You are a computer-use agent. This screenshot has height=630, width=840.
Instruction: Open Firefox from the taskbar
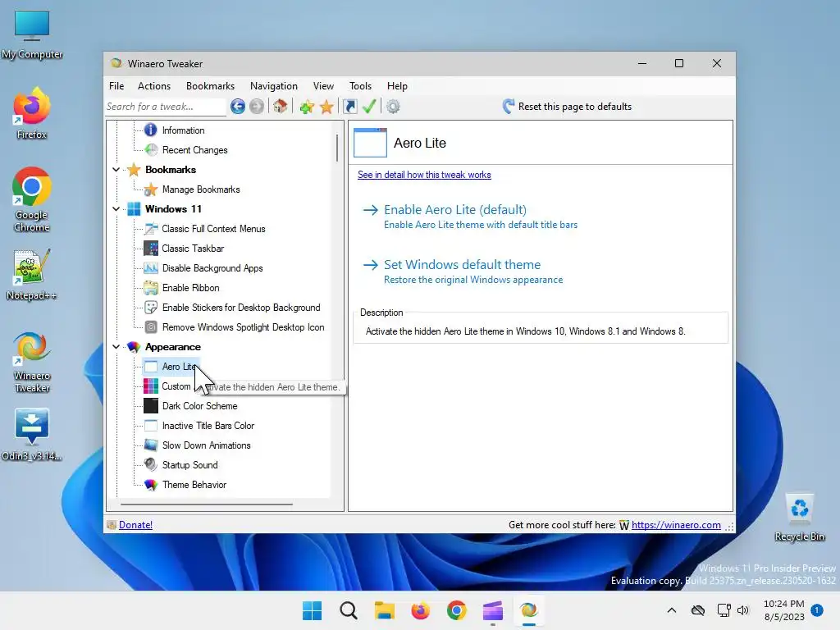pos(421,610)
